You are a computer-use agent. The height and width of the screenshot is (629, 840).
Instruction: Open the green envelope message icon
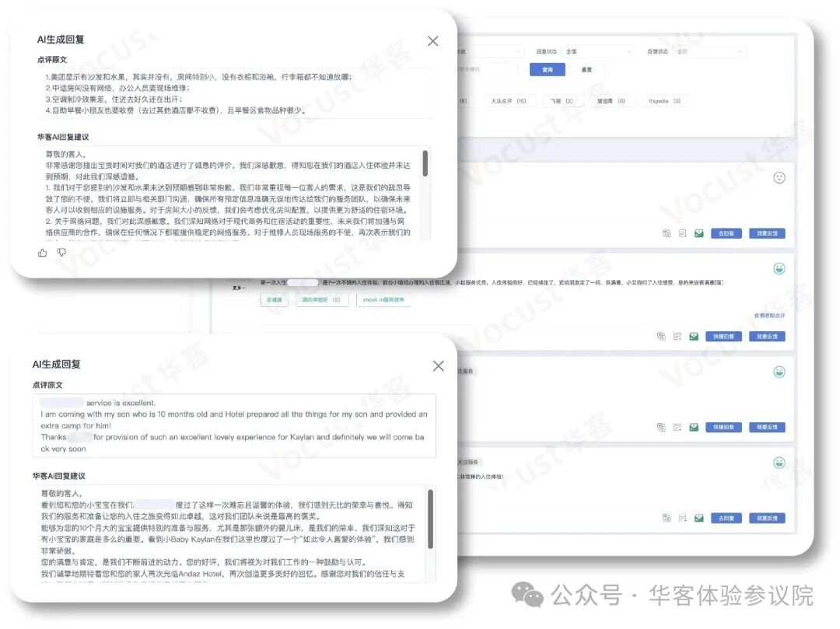[698, 232]
